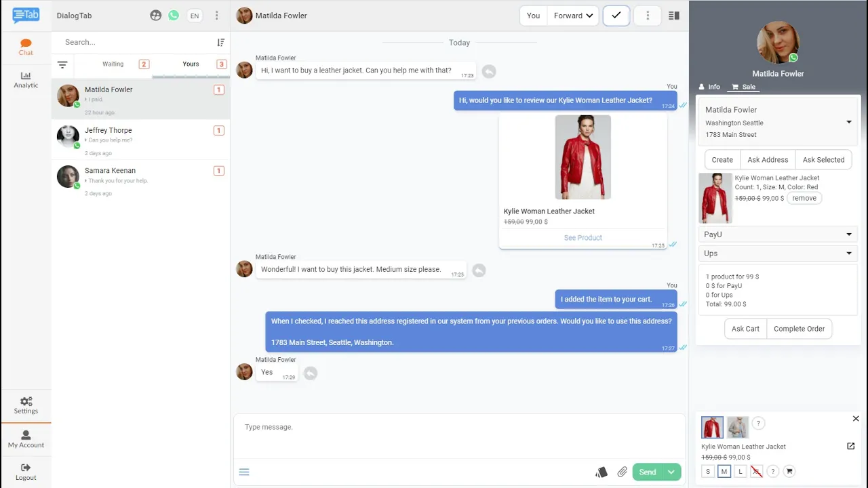The image size is (868, 488).
Task: Send the message
Action: coord(648,472)
